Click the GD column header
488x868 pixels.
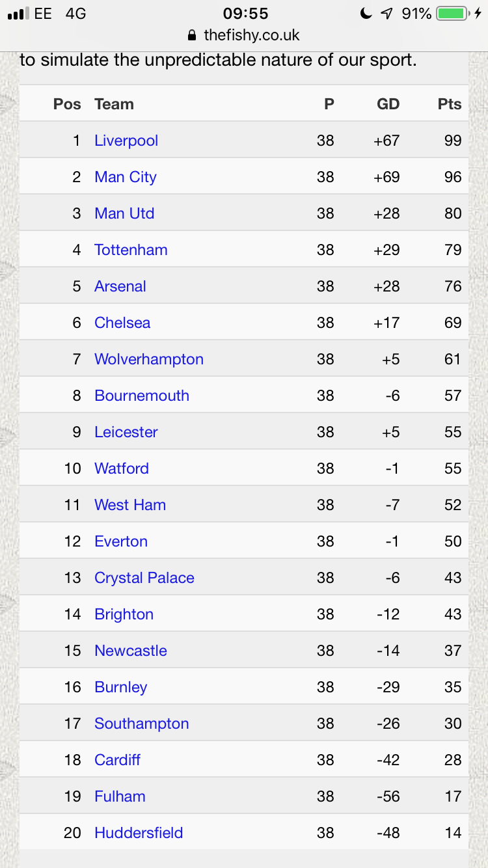point(388,104)
